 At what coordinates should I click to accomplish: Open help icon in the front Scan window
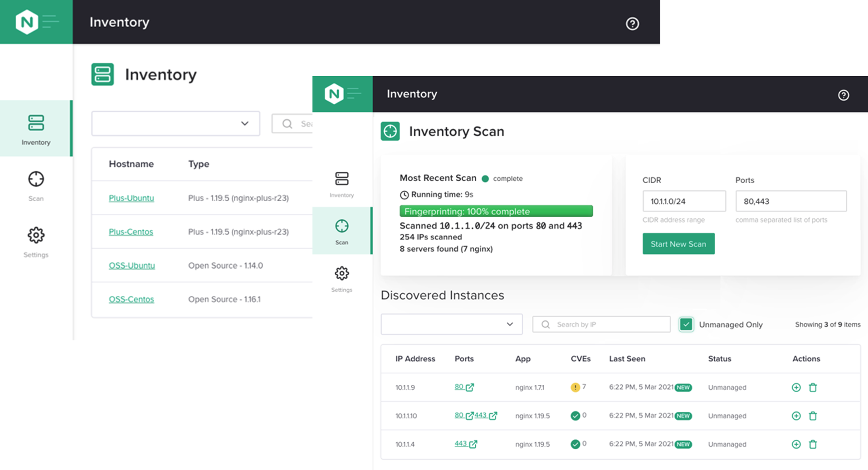click(843, 95)
